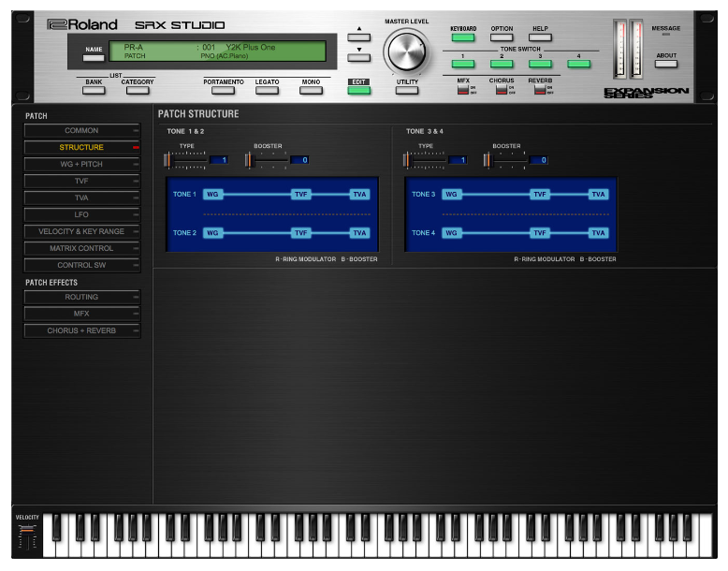Click the Name button
The width and height of the screenshot is (728, 571).
coord(94,58)
